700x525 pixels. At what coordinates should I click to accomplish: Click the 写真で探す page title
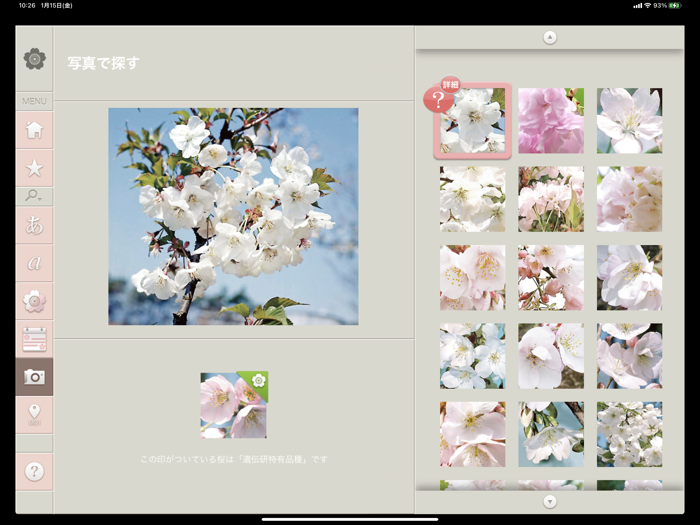(103, 63)
